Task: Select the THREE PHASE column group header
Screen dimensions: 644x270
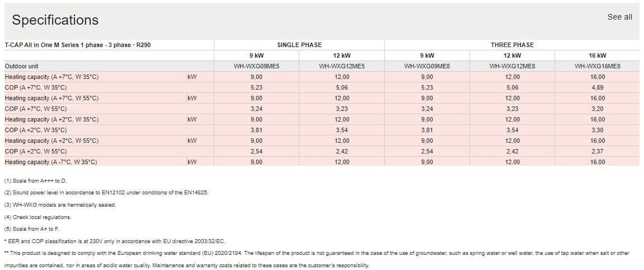Action: [x=512, y=45]
